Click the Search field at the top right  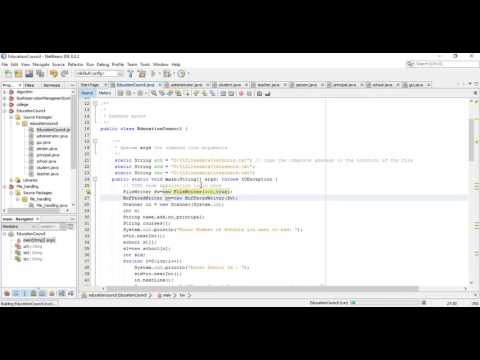click(x=443, y=63)
